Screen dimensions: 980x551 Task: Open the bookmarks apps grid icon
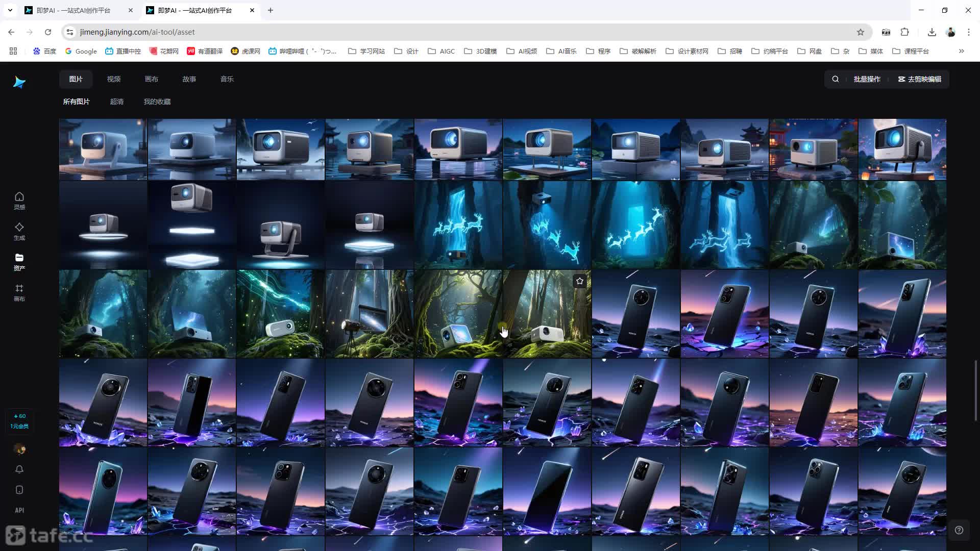click(x=13, y=51)
